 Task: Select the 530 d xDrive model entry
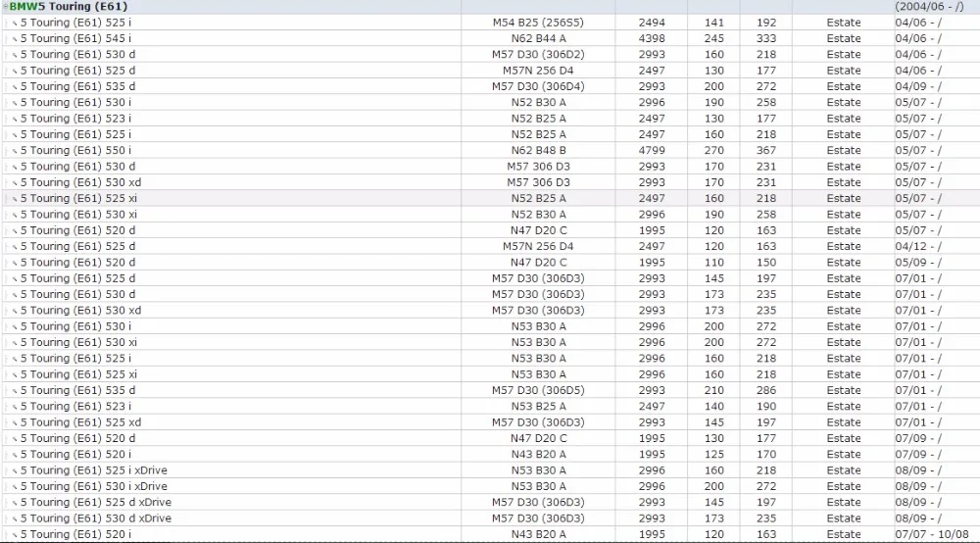pos(96,518)
